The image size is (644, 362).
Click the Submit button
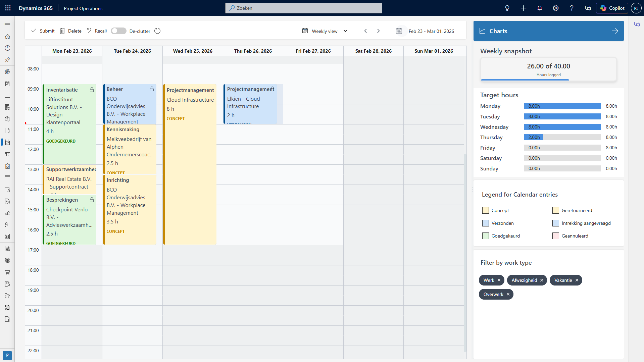click(x=43, y=31)
